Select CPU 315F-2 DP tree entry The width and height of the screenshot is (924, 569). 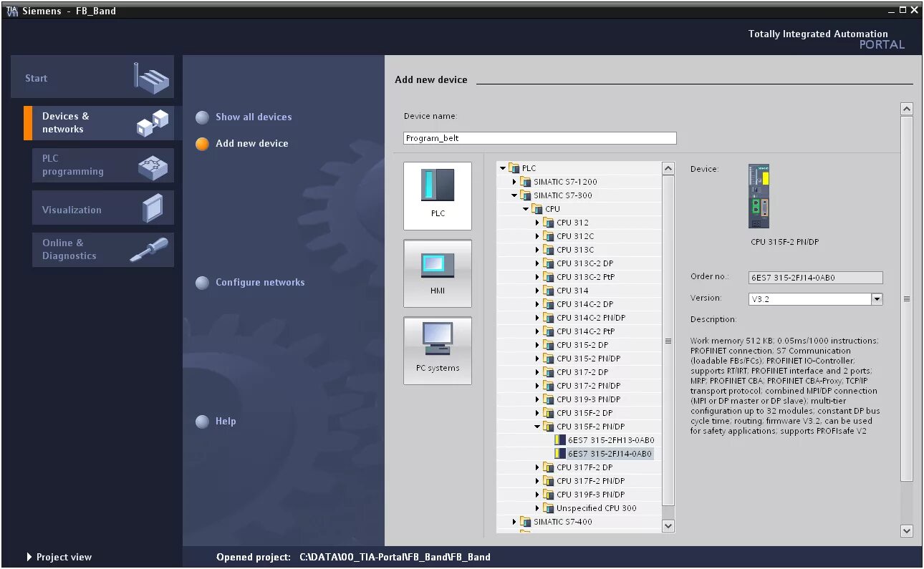(x=584, y=413)
